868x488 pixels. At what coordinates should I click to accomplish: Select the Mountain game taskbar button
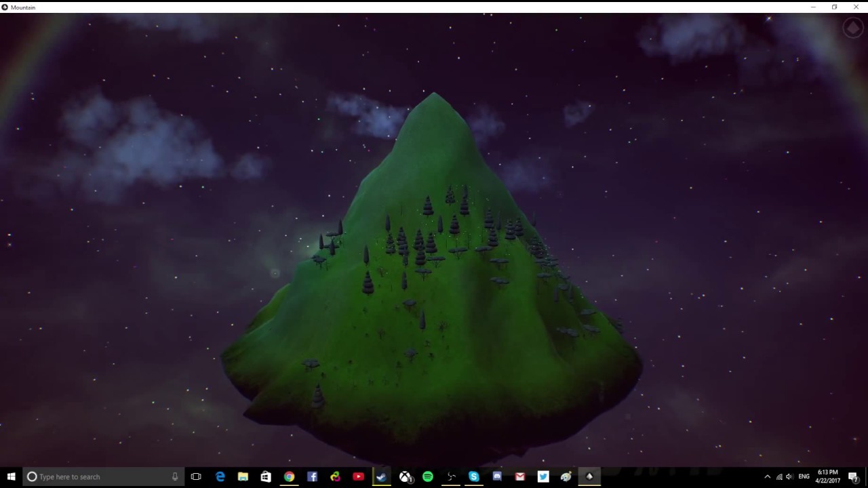click(x=589, y=476)
